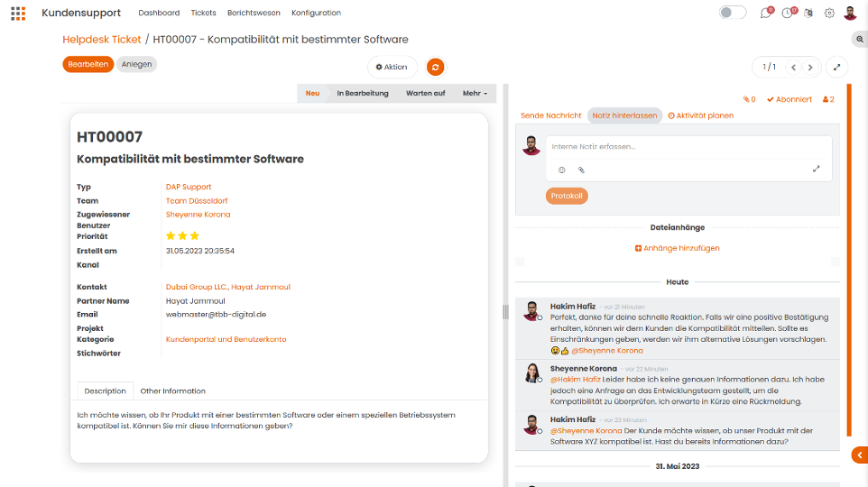Open the apps grid menu
Screen dimensions: 868x487
click(x=18, y=14)
